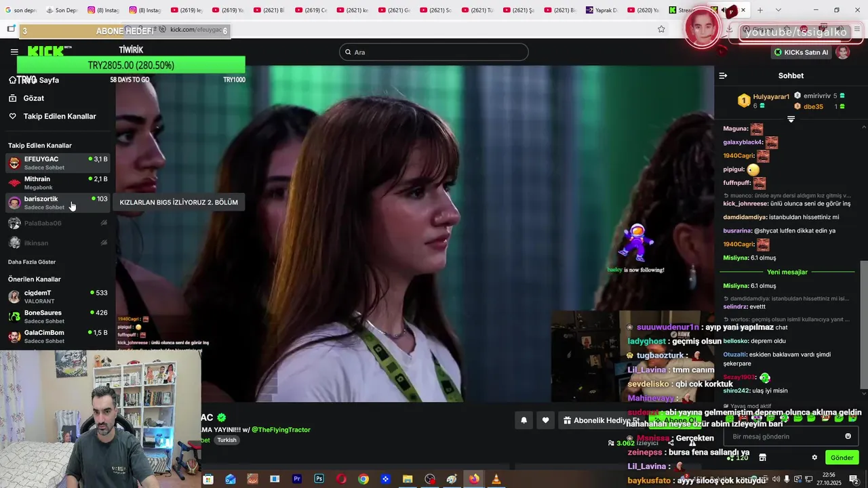This screenshot has width=868, height=488.
Task: Select the offline ilkinsan channel
Action: point(58,243)
